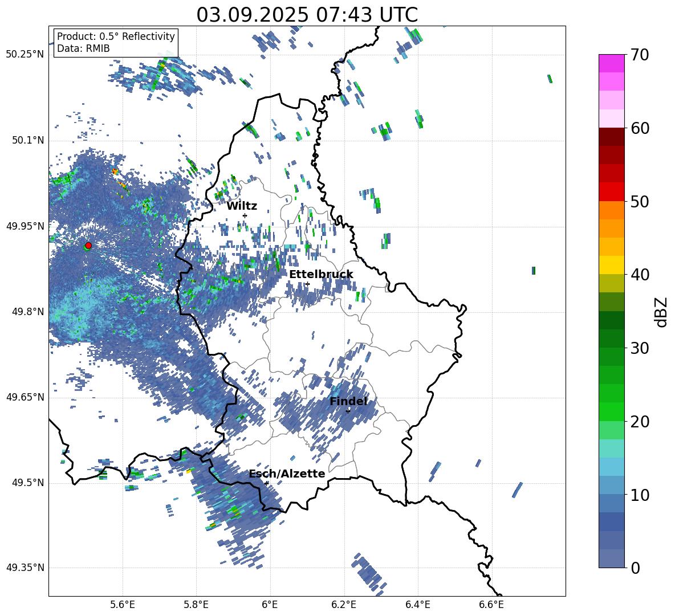Click the 49.95°N latitude label

25,226
